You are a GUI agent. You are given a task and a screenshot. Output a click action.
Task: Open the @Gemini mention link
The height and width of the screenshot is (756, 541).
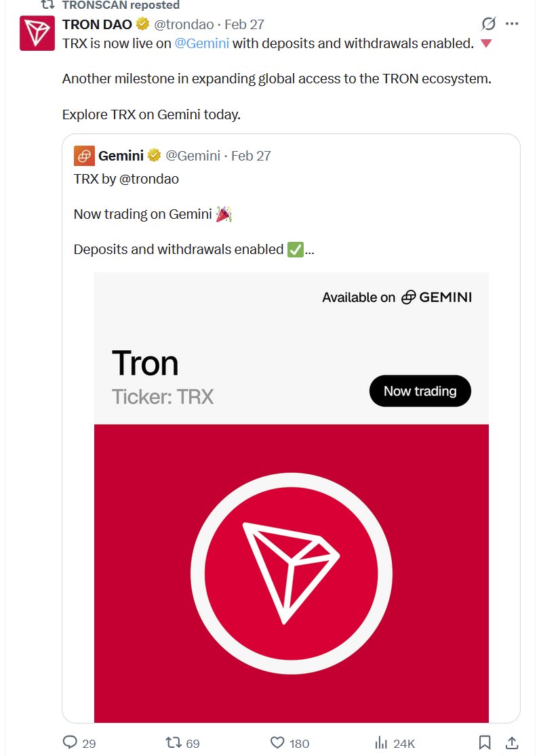201,44
